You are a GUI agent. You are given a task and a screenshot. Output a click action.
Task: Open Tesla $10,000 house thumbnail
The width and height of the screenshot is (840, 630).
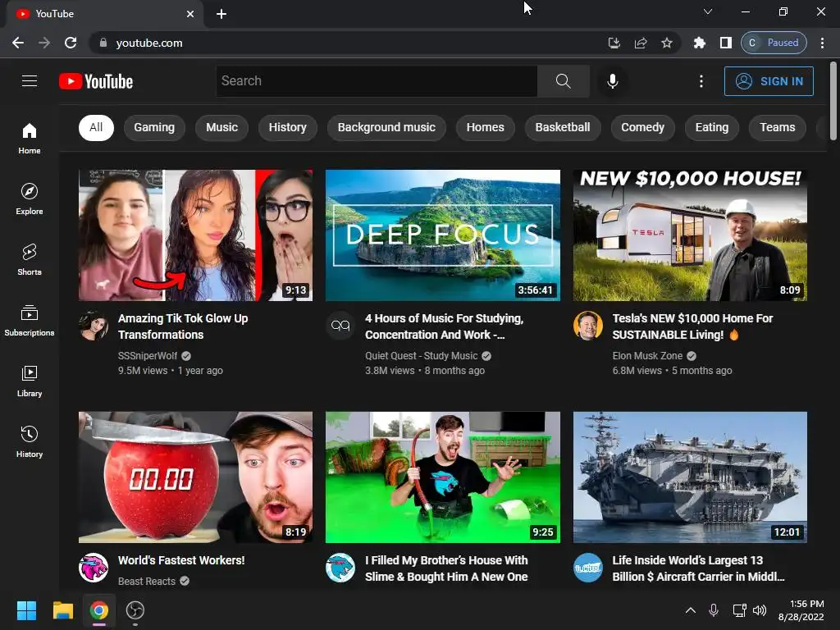tap(690, 235)
